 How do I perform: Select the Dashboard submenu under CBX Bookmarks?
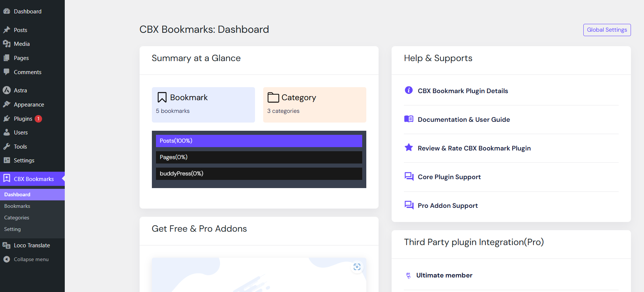pyautogui.click(x=32, y=194)
